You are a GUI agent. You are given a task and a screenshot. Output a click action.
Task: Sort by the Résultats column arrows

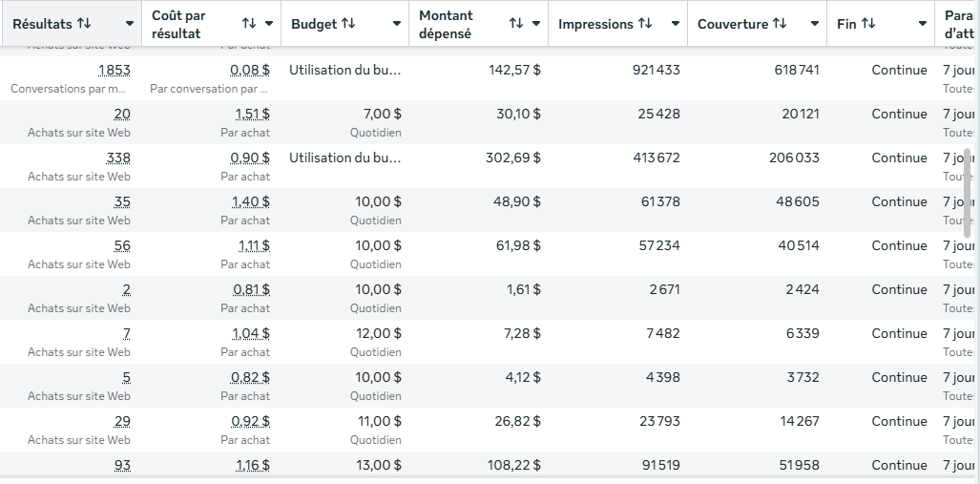coord(84,24)
